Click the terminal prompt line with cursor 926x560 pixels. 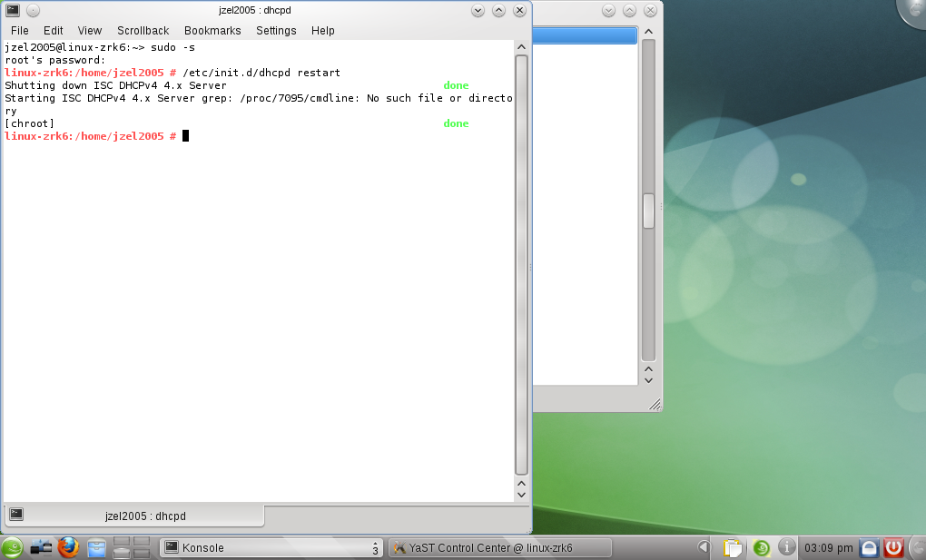pyautogui.click(x=97, y=136)
